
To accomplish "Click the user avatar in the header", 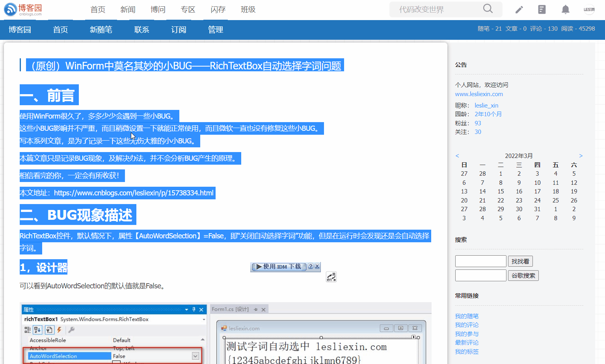I will 589,9.
